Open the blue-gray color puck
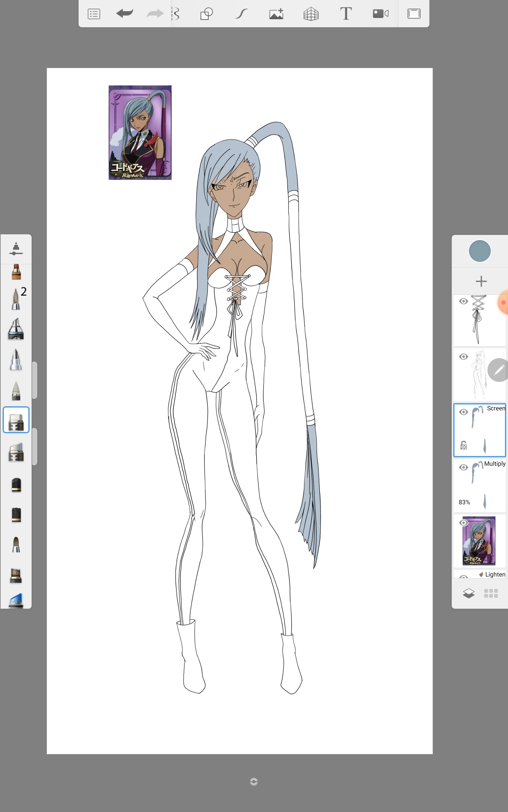The image size is (508, 812). [480, 251]
